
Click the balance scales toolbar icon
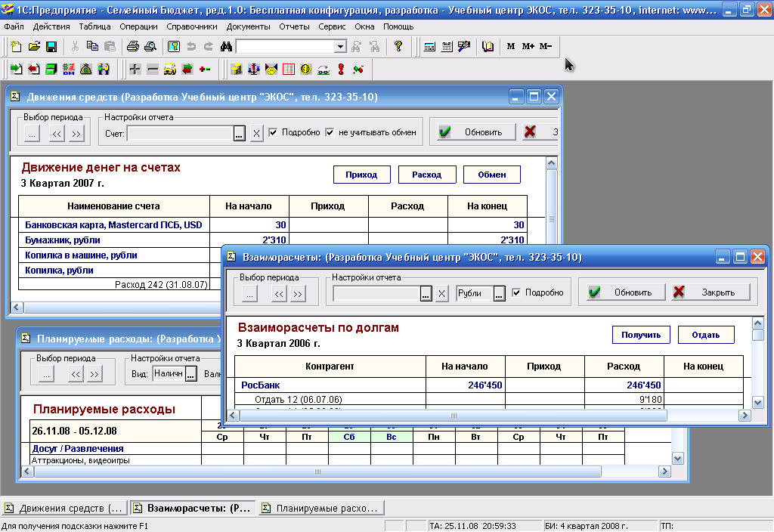click(x=254, y=69)
